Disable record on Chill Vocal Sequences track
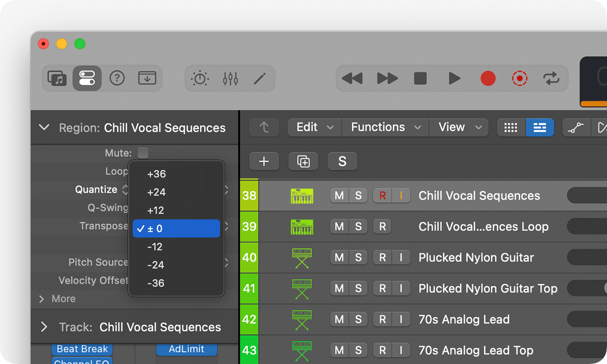Screen dimensions: 607x364 382,196
